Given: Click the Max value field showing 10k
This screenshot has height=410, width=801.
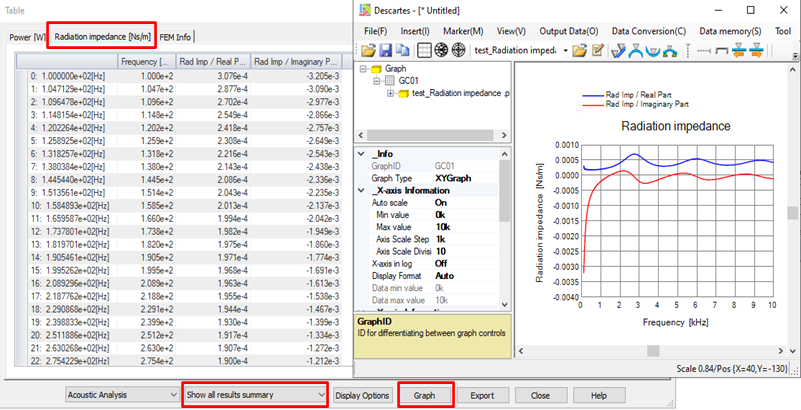Looking at the screenshot, I should pyautogui.click(x=441, y=227).
